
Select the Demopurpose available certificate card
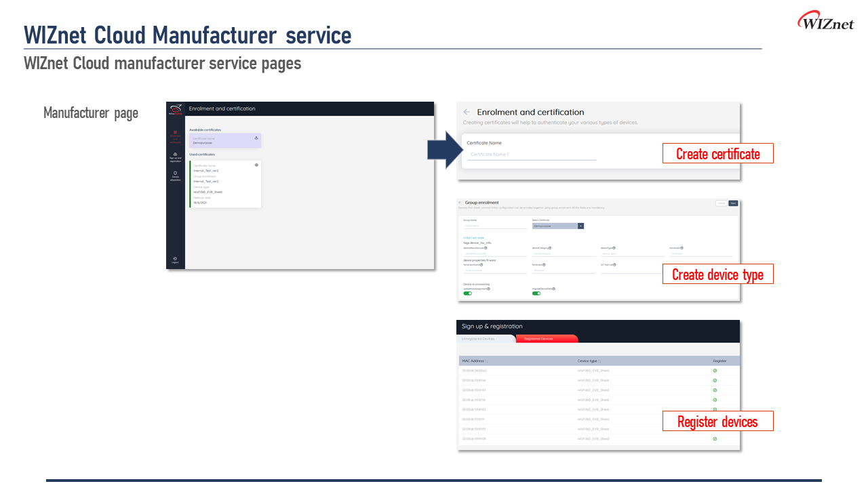coord(225,140)
